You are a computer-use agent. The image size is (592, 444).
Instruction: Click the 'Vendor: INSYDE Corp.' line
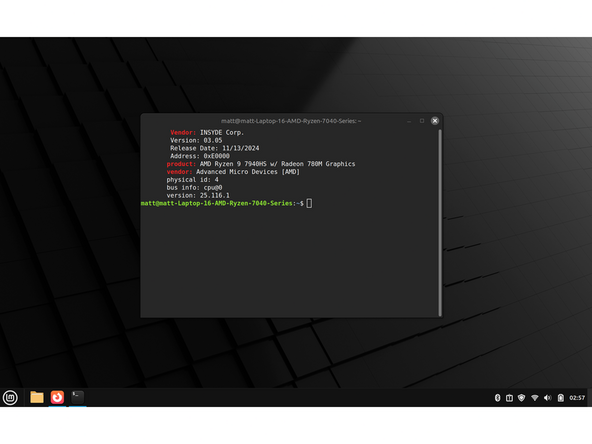click(207, 133)
